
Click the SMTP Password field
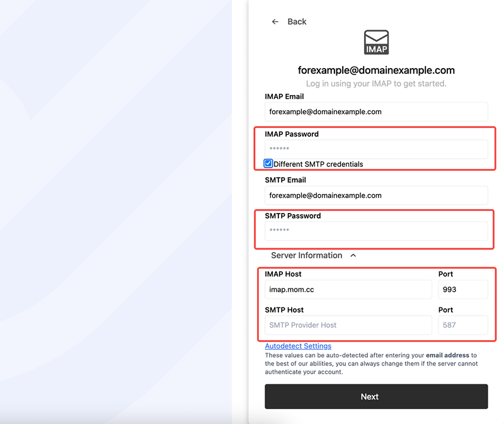click(376, 231)
